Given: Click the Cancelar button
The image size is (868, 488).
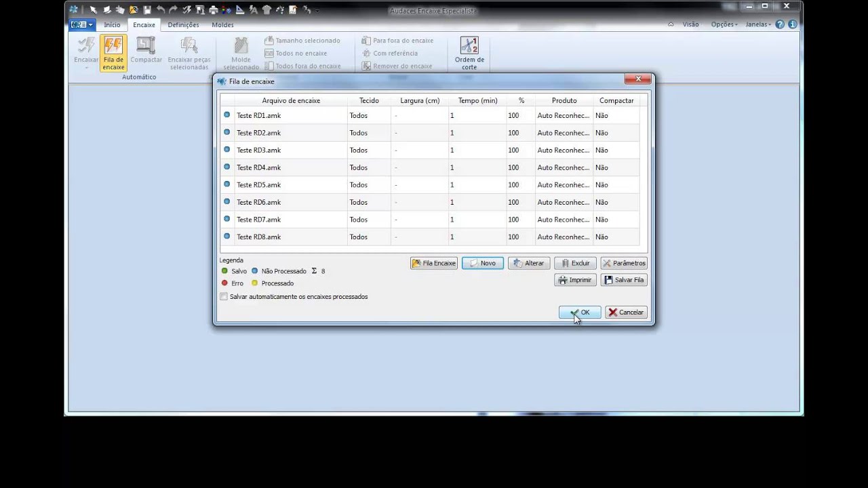Looking at the screenshot, I should 626,312.
